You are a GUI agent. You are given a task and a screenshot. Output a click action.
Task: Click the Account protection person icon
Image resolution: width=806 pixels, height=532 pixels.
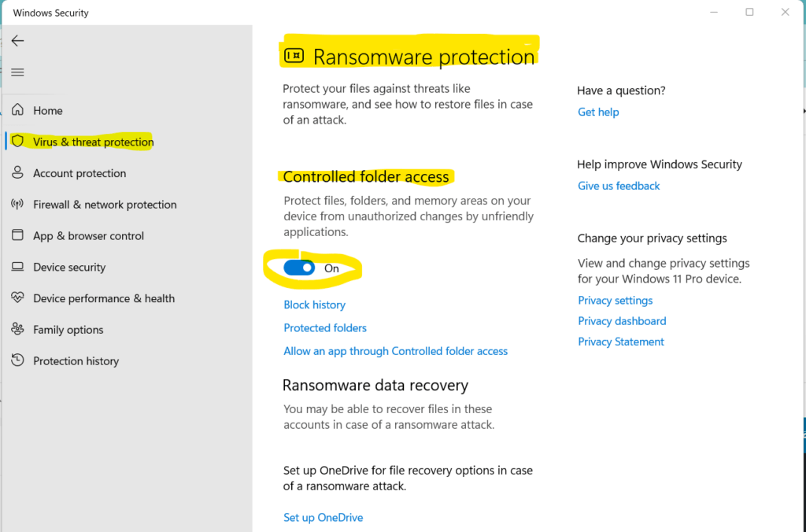coord(17,173)
